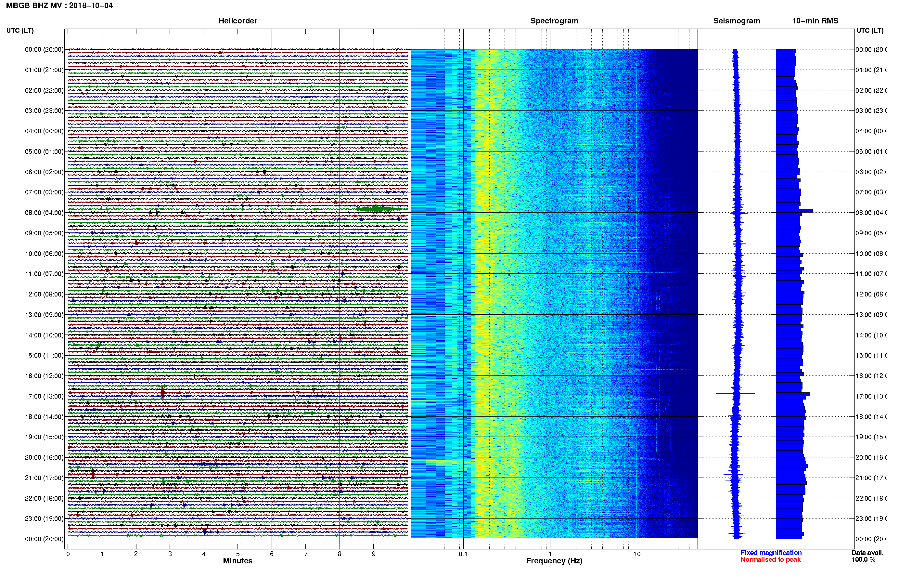Select the Spectrogram panel heading
924x578 pixels.
[554, 21]
